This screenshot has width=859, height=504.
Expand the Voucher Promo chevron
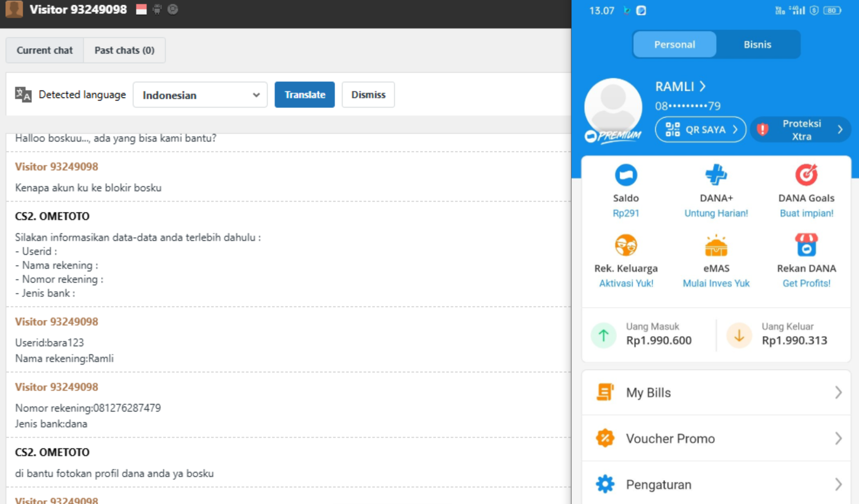[x=838, y=438]
